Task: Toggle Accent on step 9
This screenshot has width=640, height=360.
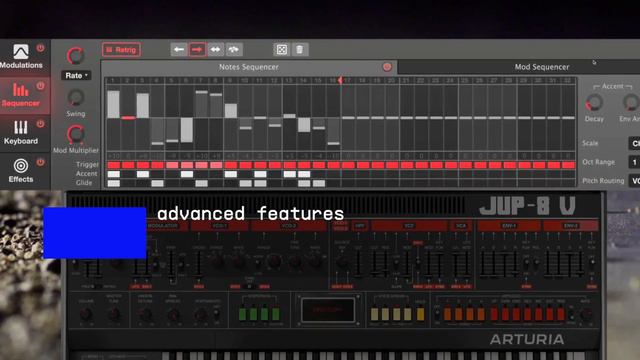Action: (231, 174)
